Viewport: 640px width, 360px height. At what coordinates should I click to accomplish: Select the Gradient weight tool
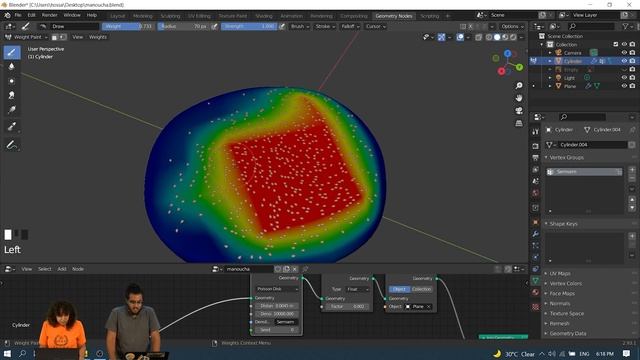tap(12, 109)
